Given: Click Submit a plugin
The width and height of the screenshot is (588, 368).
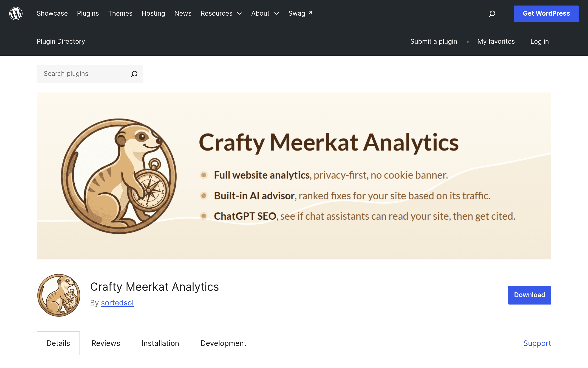Looking at the screenshot, I should tap(433, 41).
